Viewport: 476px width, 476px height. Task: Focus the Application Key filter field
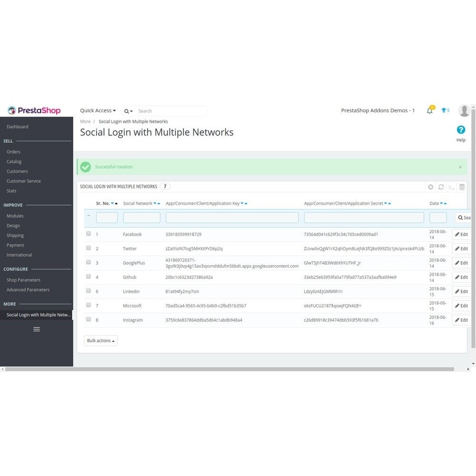(x=232, y=218)
